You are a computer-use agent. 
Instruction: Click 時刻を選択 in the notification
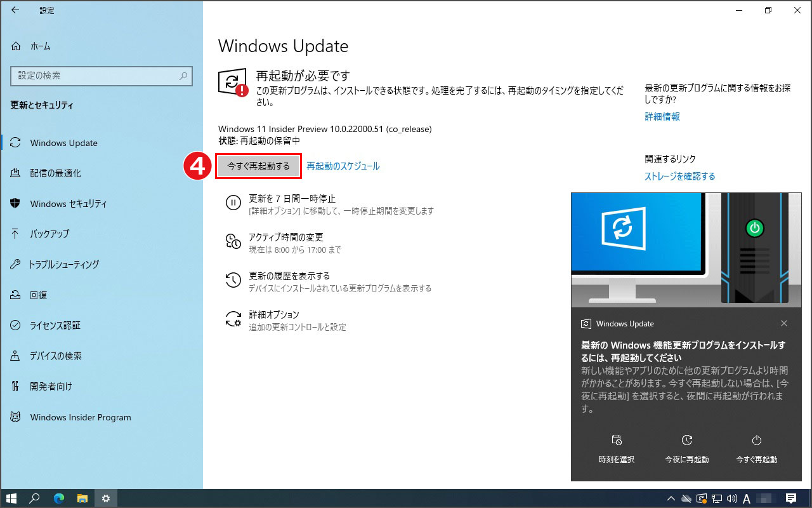[617, 450]
